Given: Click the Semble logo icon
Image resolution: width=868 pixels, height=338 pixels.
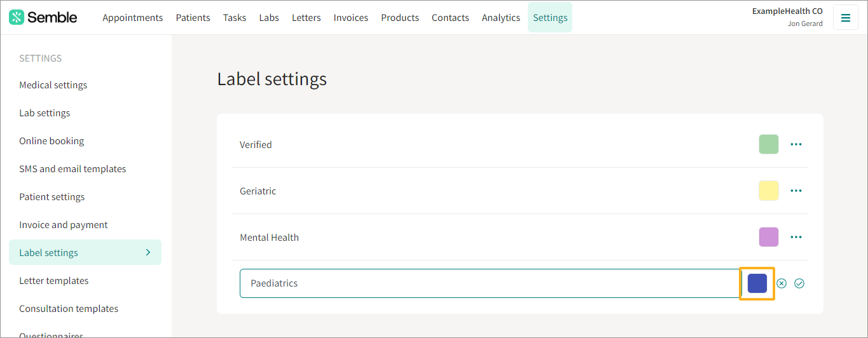Looking at the screenshot, I should pos(17,18).
